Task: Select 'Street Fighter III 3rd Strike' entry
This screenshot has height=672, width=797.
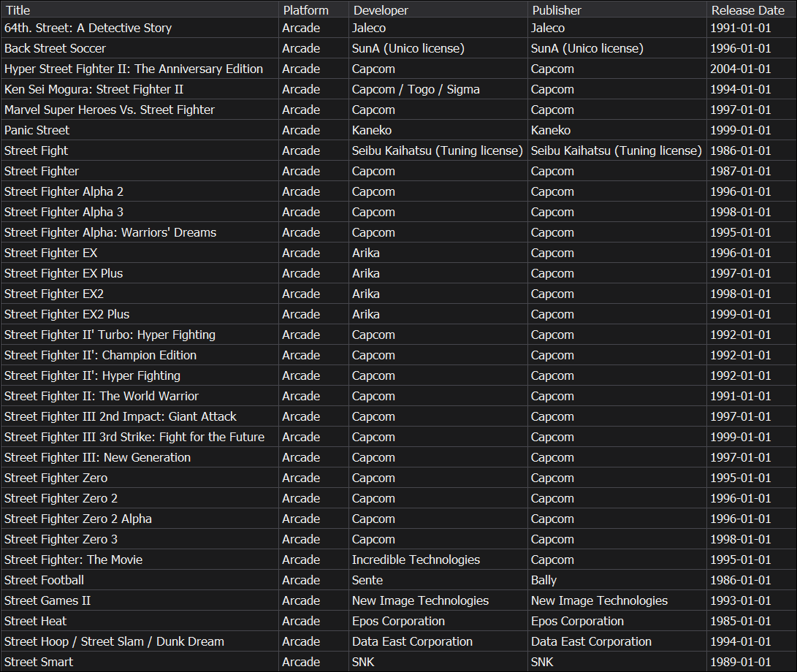Action: click(134, 437)
